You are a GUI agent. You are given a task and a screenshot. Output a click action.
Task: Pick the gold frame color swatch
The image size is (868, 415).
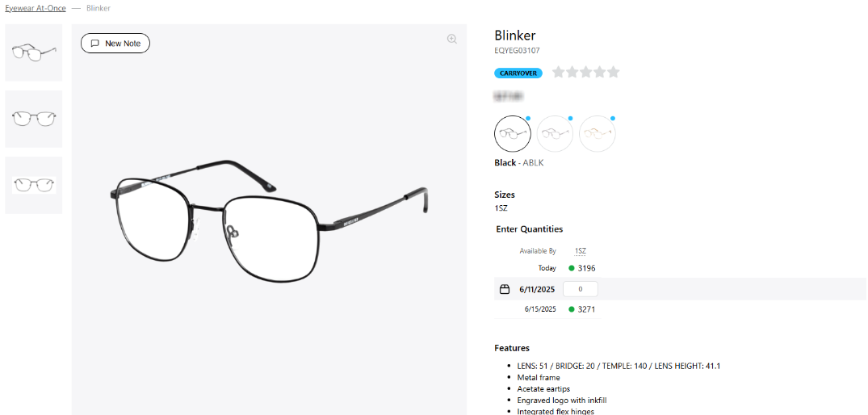coord(598,133)
